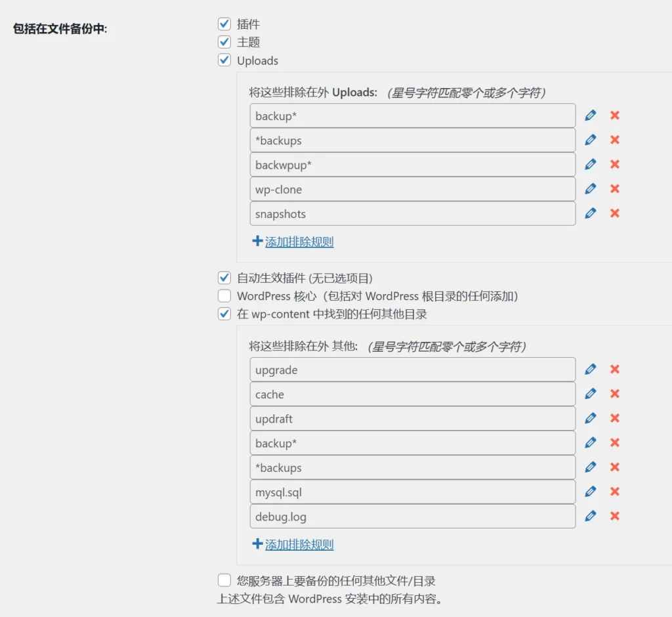This screenshot has height=617, width=672.
Task: Delete the *backups rule in the Others section
Action: pos(614,467)
